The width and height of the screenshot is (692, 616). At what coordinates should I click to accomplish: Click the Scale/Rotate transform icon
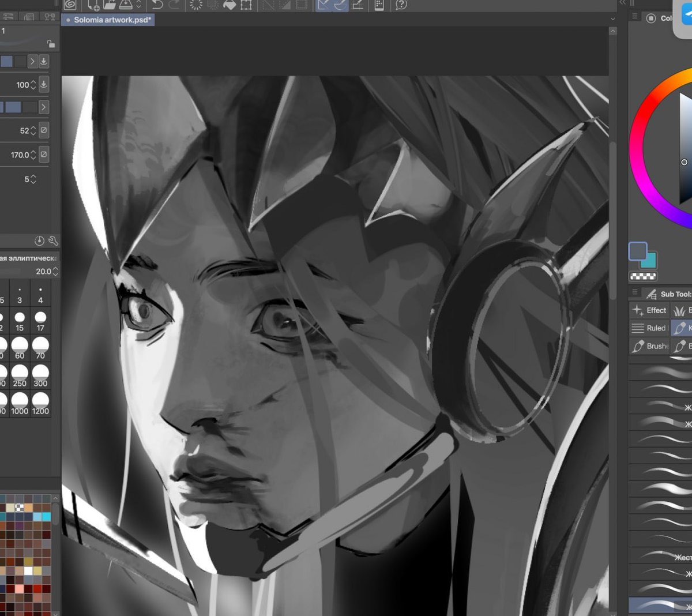point(246,5)
